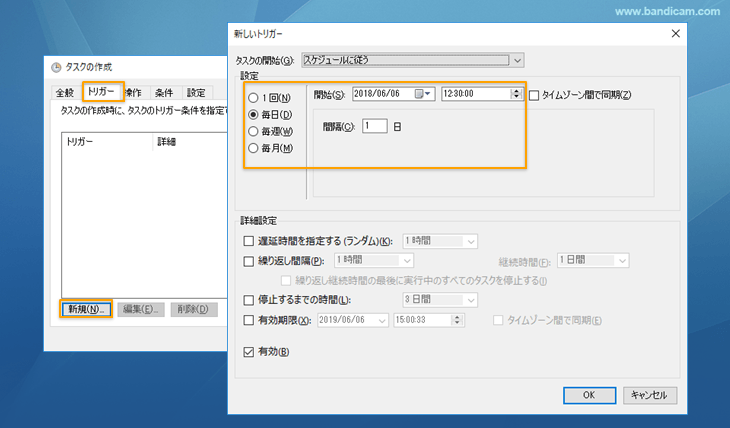Click the キャンセル button
The width and height of the screenshot is (730, 428).
tap(649, 395)
